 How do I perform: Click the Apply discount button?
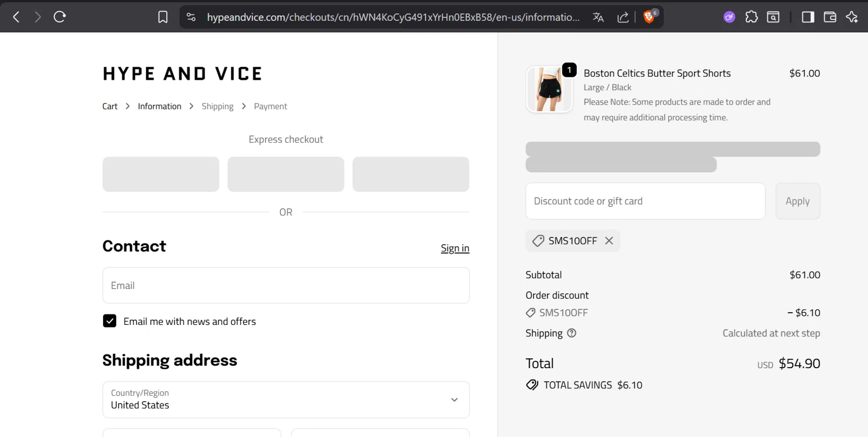click(797, 201)
